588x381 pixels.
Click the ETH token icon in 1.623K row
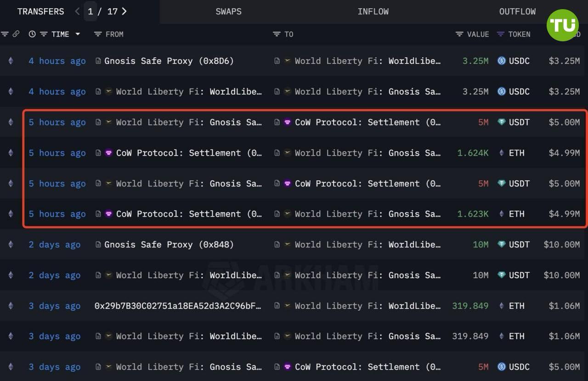pyautogui.click(x=502, y=214)
